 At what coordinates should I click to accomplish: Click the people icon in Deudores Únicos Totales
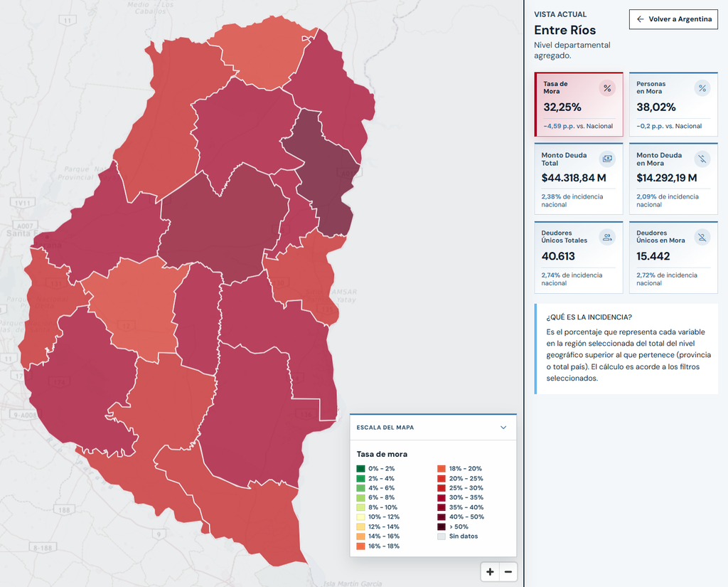[x=607, y=237]
